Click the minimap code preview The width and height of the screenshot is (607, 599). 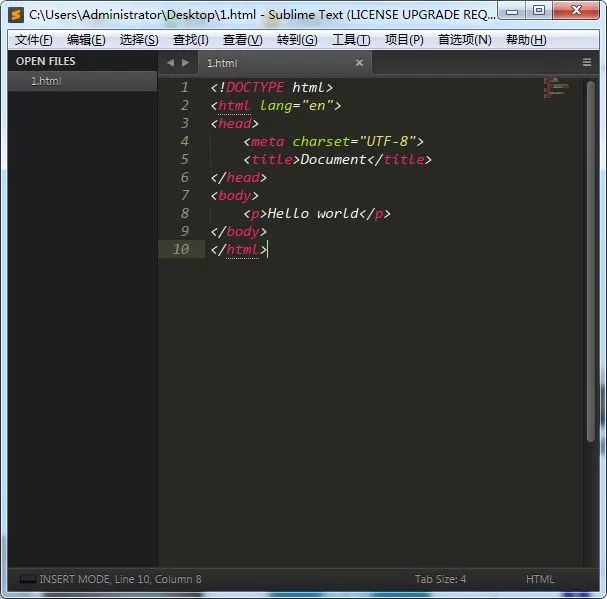pyautogui.click(x=556, y=88)
